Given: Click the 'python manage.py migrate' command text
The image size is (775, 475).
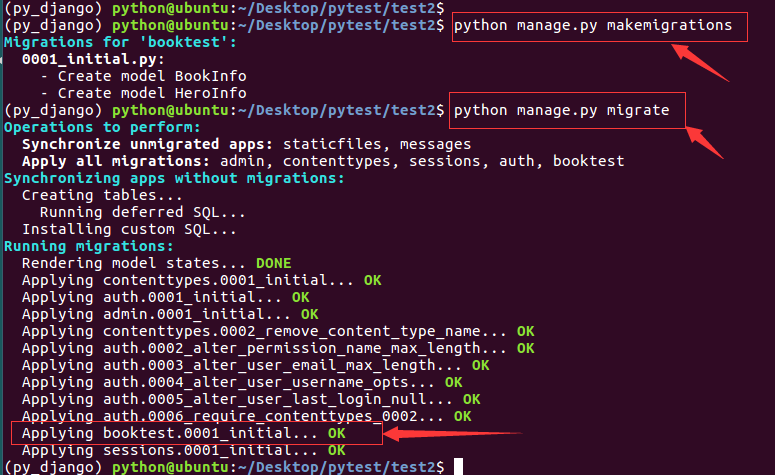Looking at the screenshot, I should pyautogui.click(x=562, y=110).
